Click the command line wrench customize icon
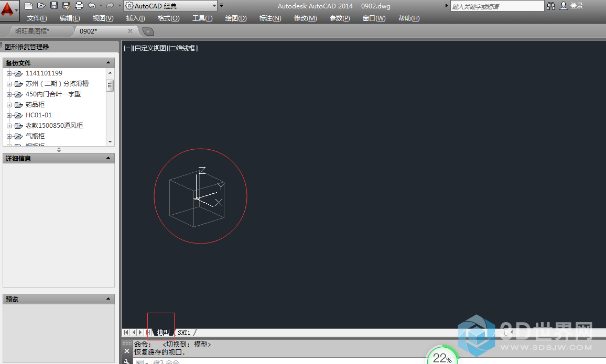This screenshot has height=364, width=606. [x=127, y=362]
